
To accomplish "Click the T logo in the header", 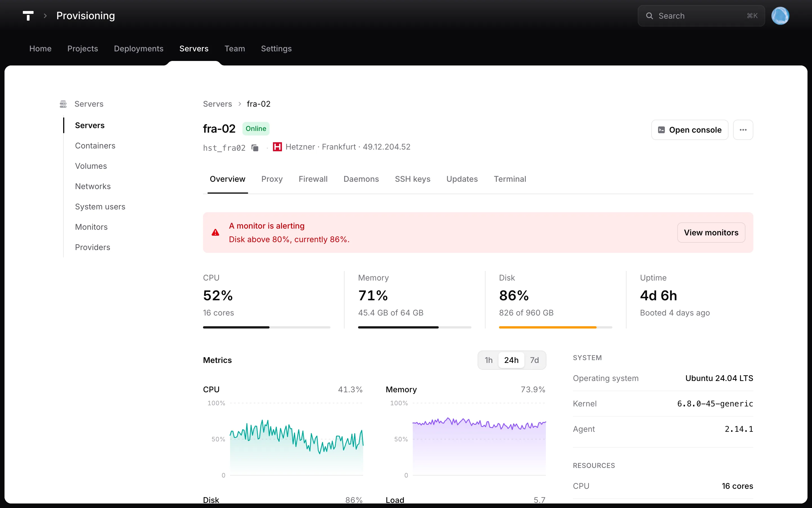I will 28,16.
